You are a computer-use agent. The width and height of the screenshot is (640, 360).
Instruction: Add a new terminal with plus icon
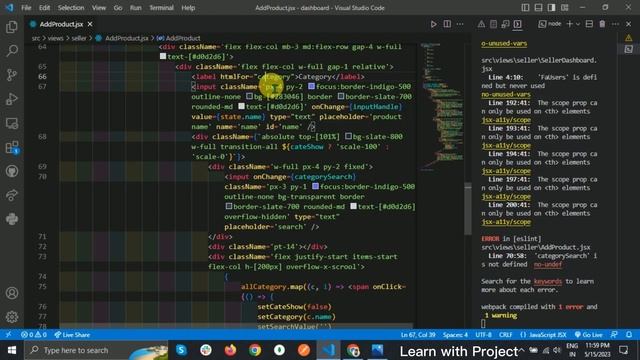click(569, 24)
